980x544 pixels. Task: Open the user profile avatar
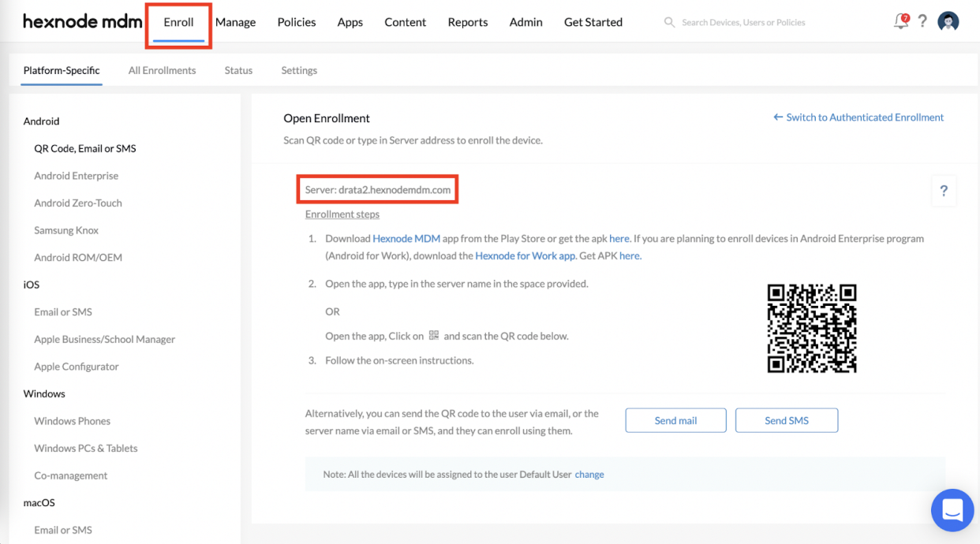coord(948,22)
